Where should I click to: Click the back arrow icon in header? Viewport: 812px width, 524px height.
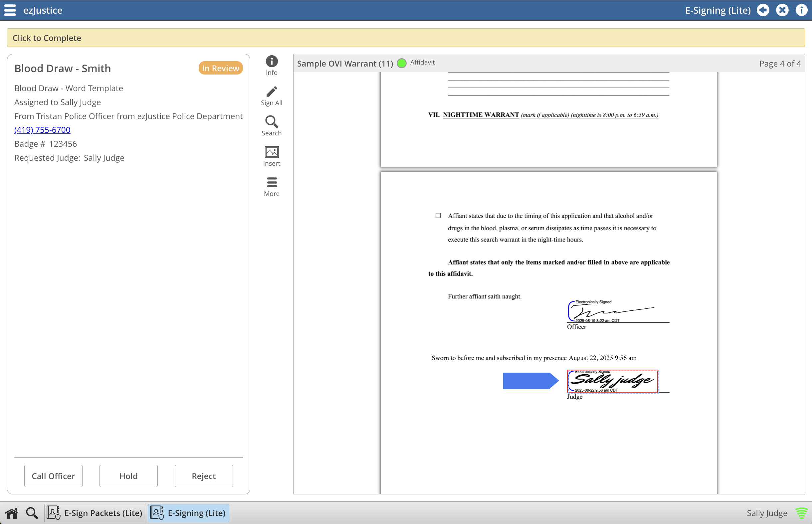(763, 10)
